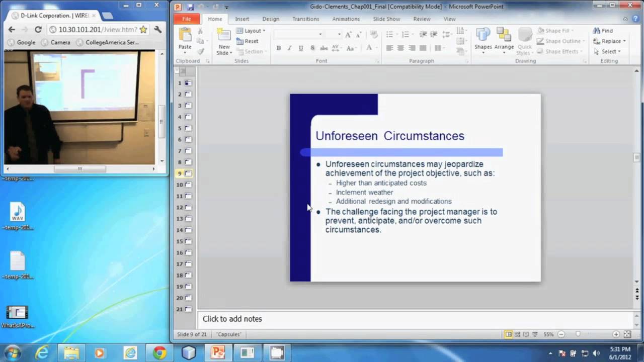The image size is (644, 362).
Task: Click Chrome address bar URL
Action: [97, 30]
